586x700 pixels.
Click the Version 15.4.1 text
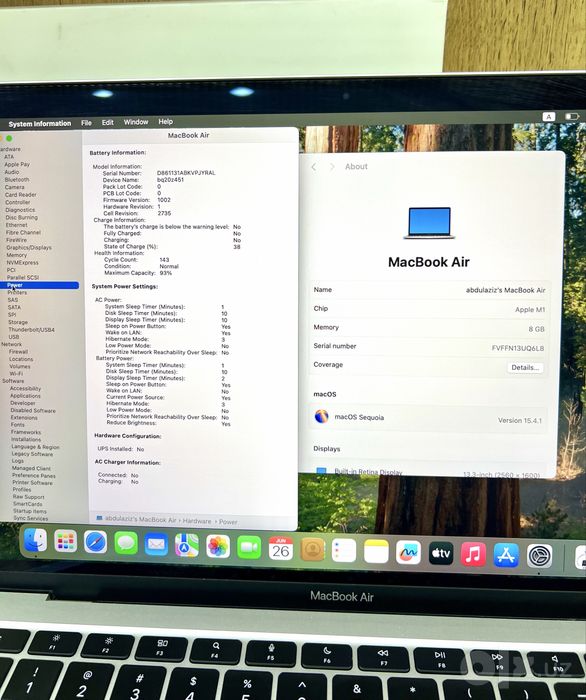520,421
